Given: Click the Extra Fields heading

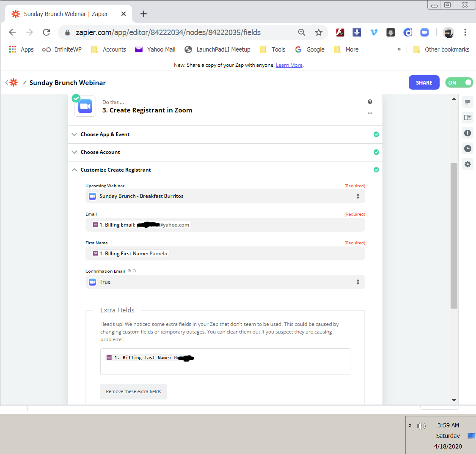Looking at the screenshot, I should click(x=117, y=310).
